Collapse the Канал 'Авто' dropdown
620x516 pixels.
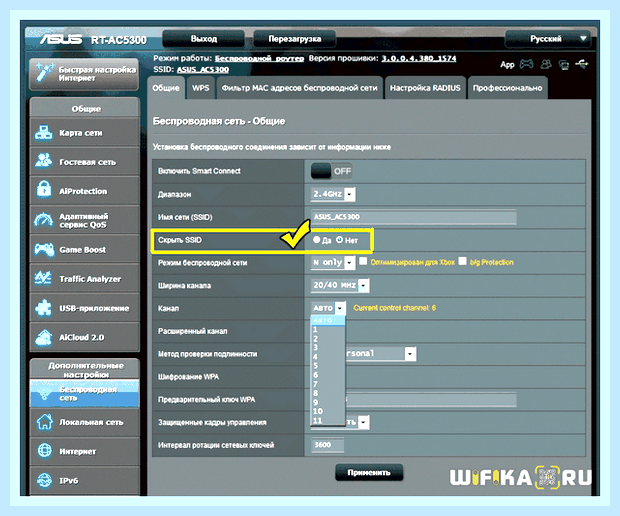tap(329, 308)
